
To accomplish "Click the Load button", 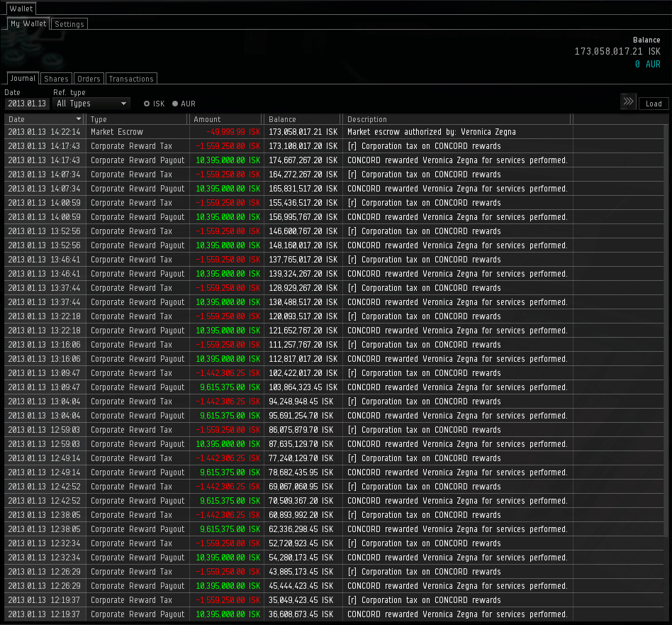I will pos(654,104).
